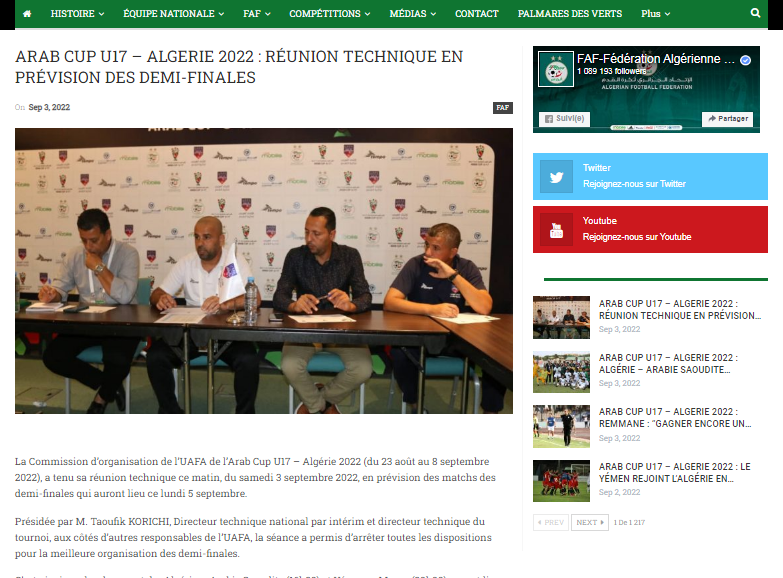Expand the Plus menu
This screenshot has height=578, width=783.
[656, 14]
